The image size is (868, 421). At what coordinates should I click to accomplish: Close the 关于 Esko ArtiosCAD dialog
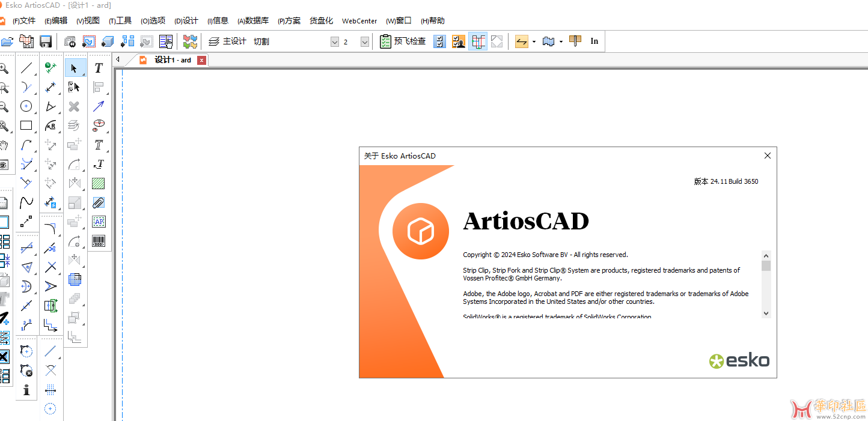click(767, 156)
